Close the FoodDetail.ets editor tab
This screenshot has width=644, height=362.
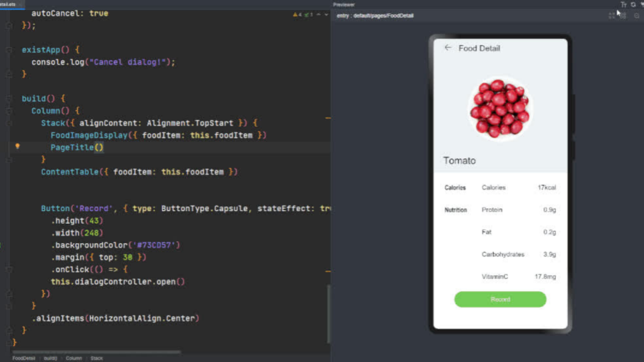[x=20, y=4]
